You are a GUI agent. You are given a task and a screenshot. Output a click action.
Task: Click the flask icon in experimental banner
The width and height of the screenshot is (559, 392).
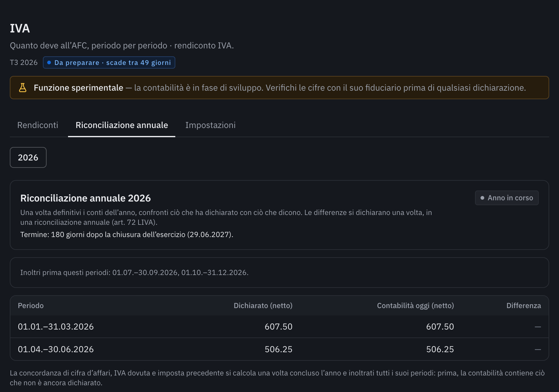pyautogui.click(x=23, y=88)
